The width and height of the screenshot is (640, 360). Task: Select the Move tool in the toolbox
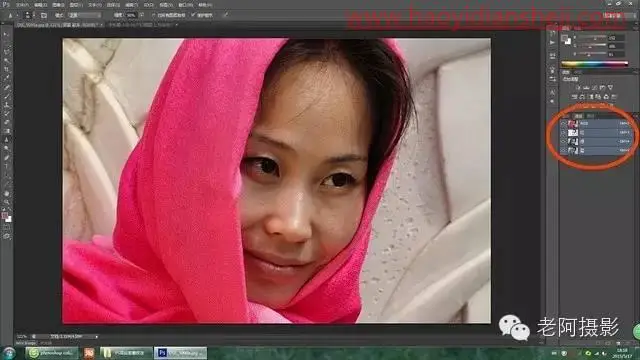pyautogui.click(x=6, y=35)
